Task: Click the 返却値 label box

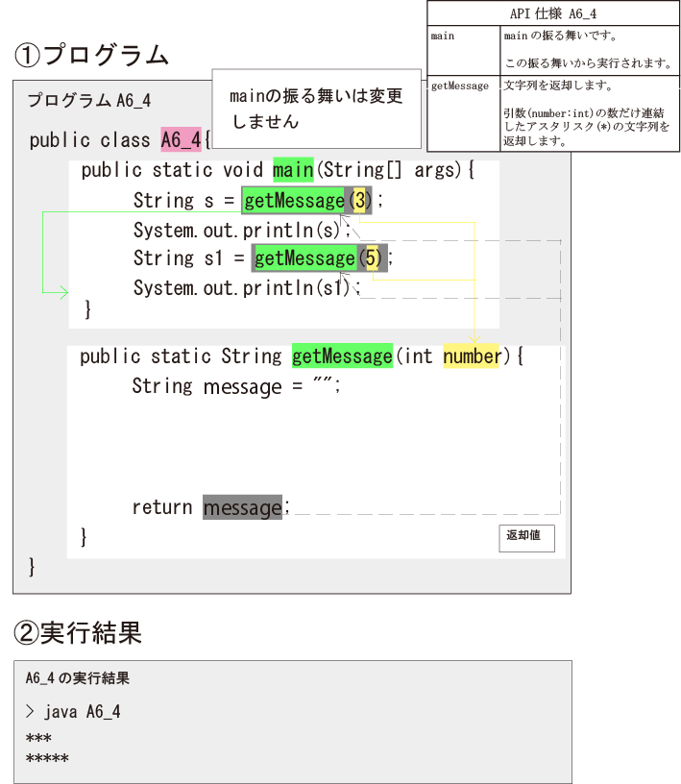Action: [x=526, y=536]
